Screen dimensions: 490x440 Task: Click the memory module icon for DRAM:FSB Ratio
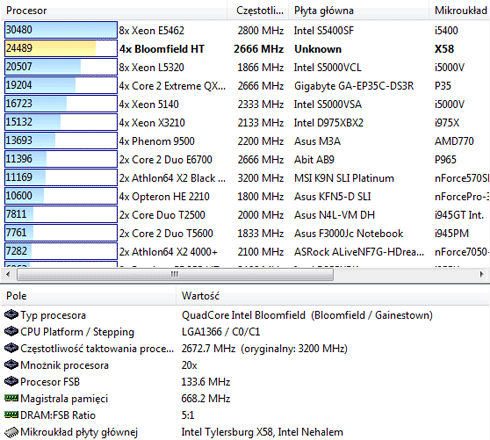point(11,414)
